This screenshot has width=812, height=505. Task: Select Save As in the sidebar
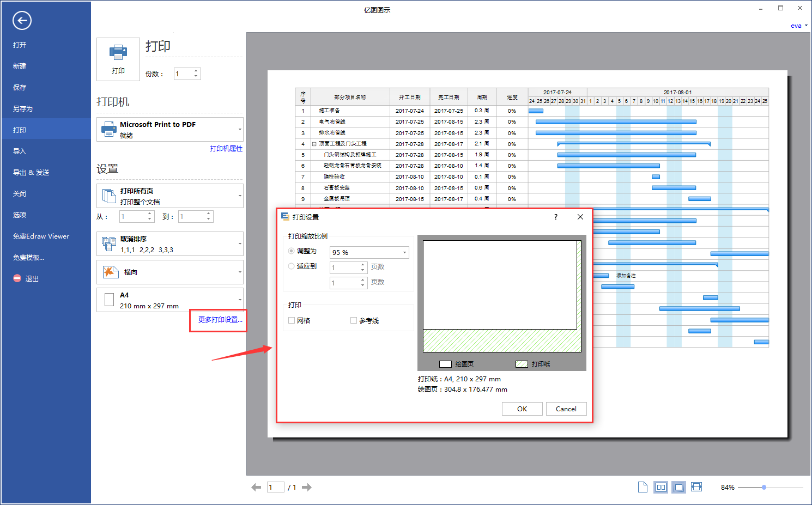click(23, 108)
